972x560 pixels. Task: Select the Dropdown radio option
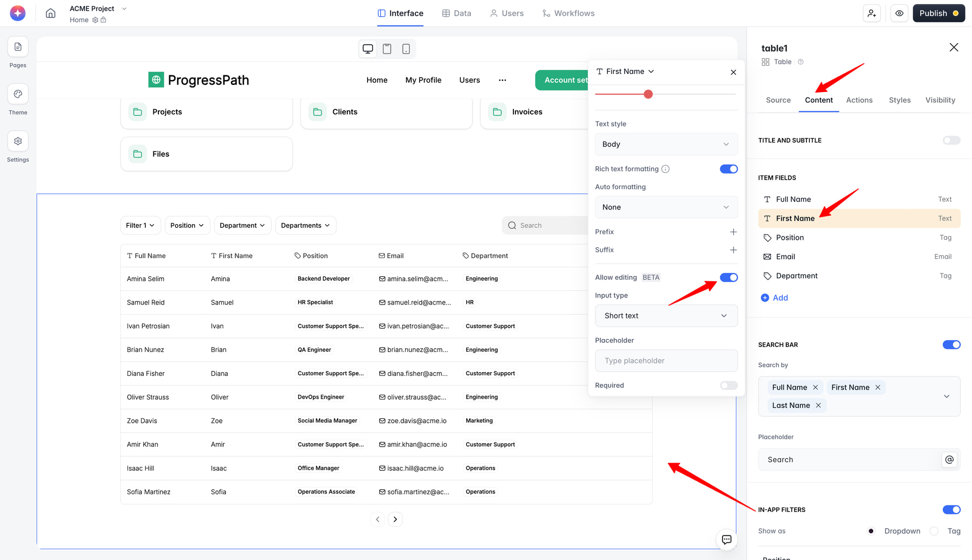click(x=871, y=531)
